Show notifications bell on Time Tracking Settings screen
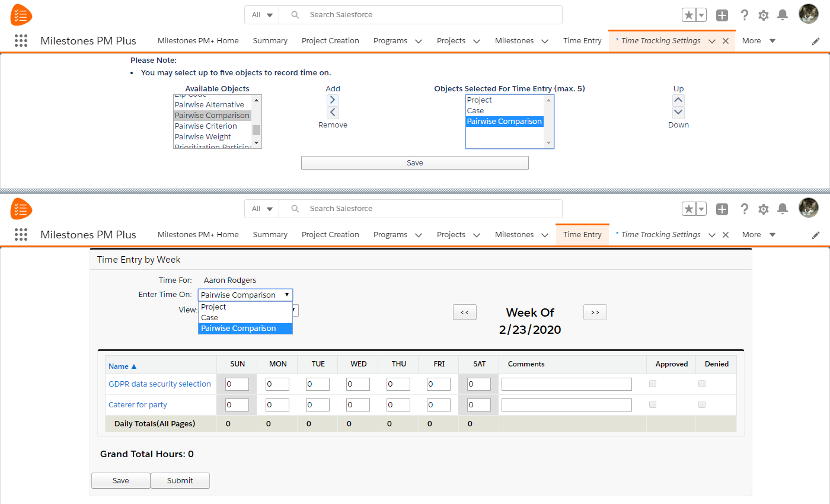Viewport: 830px width, 504px height. (783, 15)
